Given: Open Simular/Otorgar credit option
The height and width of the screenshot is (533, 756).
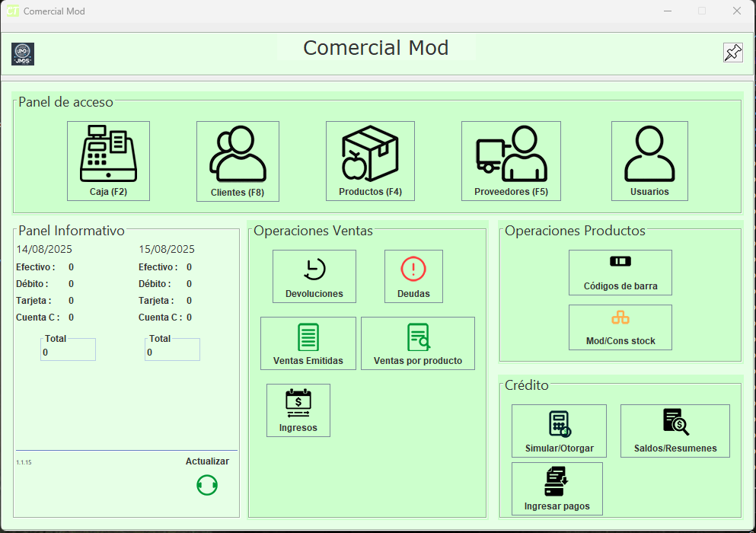Looking at the screenshot, I should pos(559,430).
